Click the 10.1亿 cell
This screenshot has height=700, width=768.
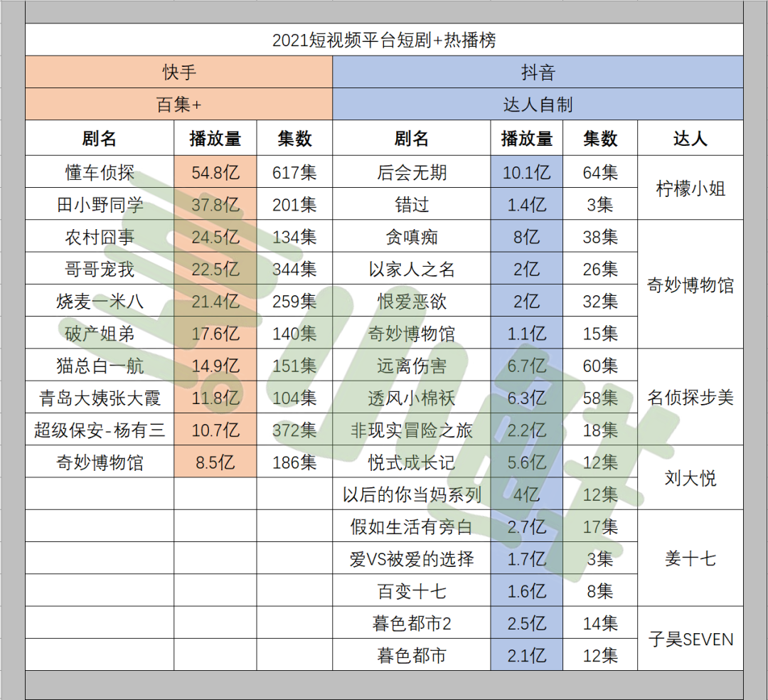tap(526, 172)
